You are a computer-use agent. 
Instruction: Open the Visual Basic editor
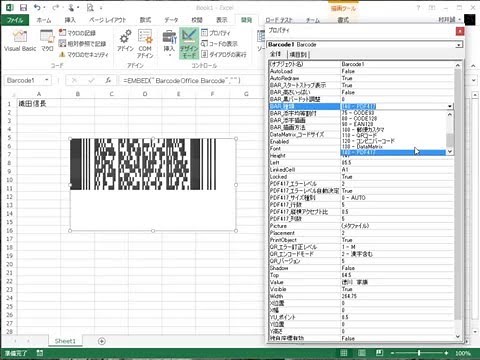(20, 41)
